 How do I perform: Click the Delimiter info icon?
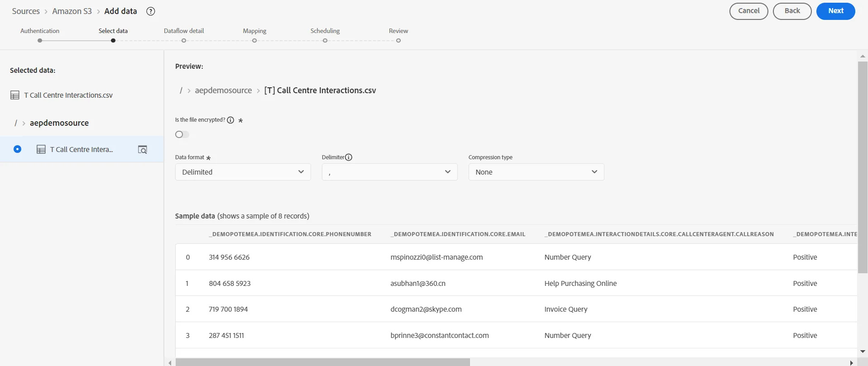tap(349, 157)
